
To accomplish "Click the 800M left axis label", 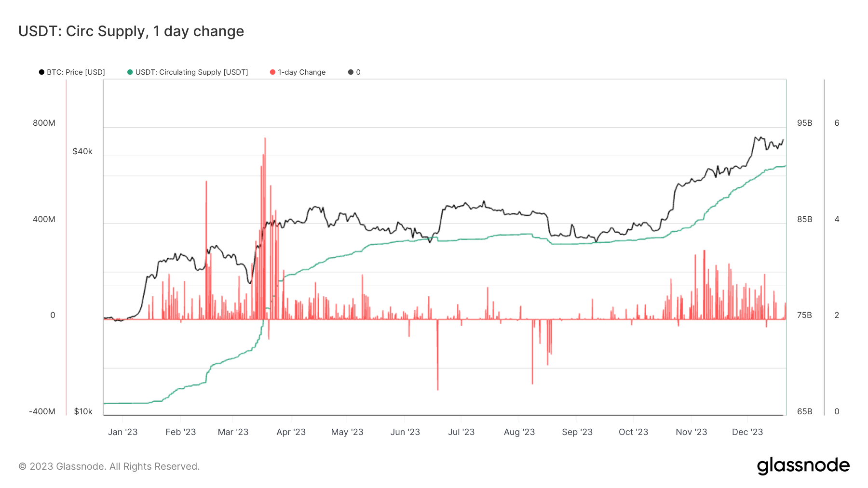I will (44, 123).
